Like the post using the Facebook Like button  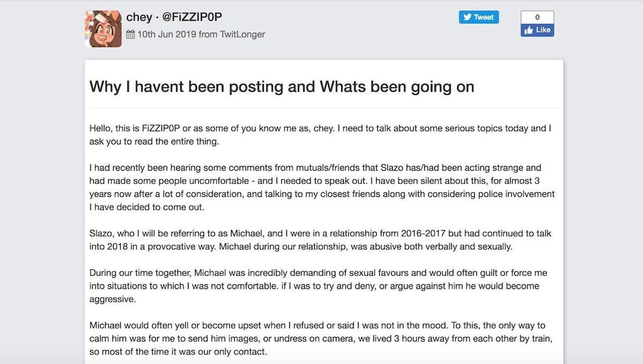tap(538, 30)
